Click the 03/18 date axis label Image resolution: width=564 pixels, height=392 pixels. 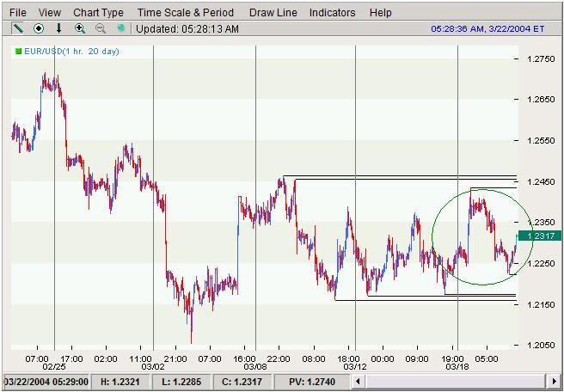pyautogui.click(x=457, y=366)
